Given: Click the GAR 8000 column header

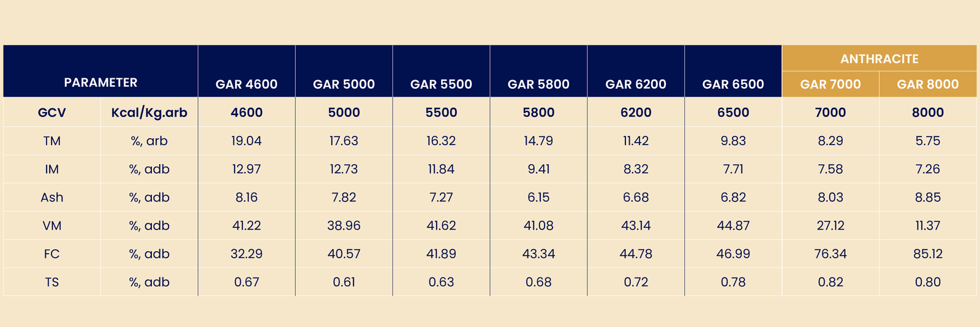Looking at the screenshot, I should pyautogui.click(x=928, y=85).
